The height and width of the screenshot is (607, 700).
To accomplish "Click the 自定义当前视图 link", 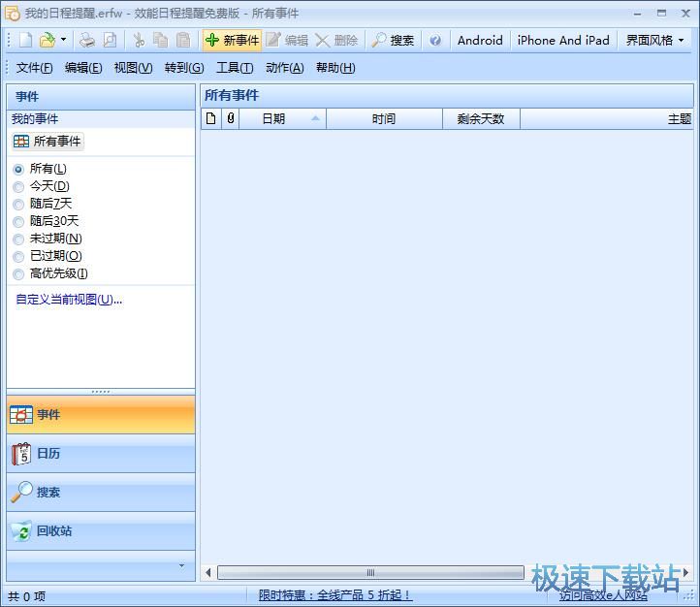I will [x=68, y=300].
